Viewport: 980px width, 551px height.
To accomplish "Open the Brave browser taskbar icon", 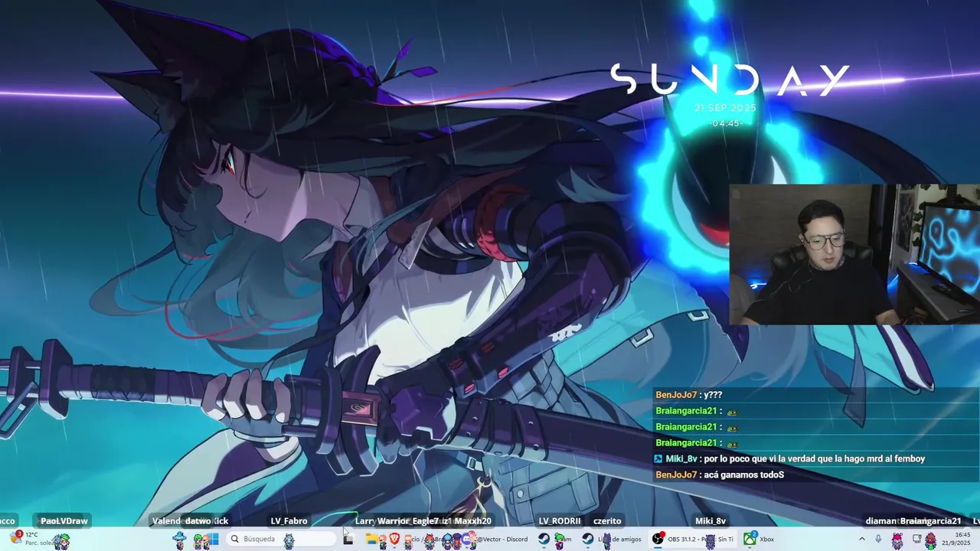I will coord(394,539).
